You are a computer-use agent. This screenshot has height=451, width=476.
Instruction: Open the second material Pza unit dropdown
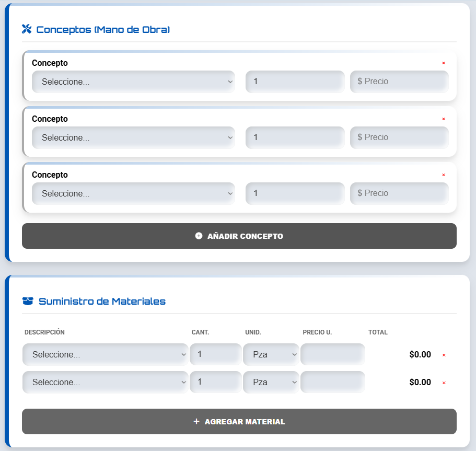click(271, 382)
